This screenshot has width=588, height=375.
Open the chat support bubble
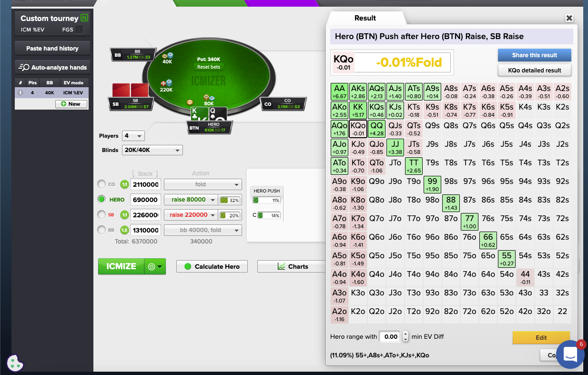(570, 355)
